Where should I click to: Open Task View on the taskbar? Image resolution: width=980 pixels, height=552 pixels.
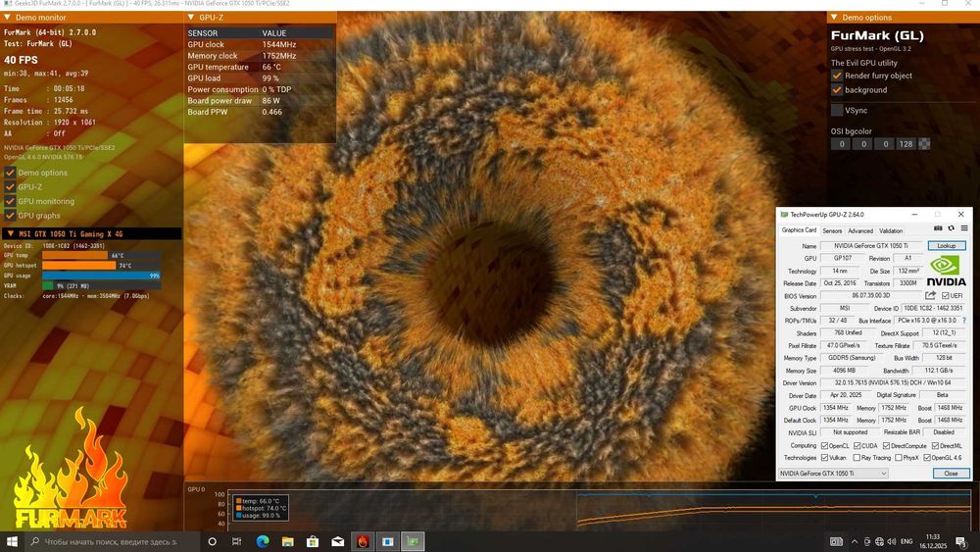click(237, 541)
